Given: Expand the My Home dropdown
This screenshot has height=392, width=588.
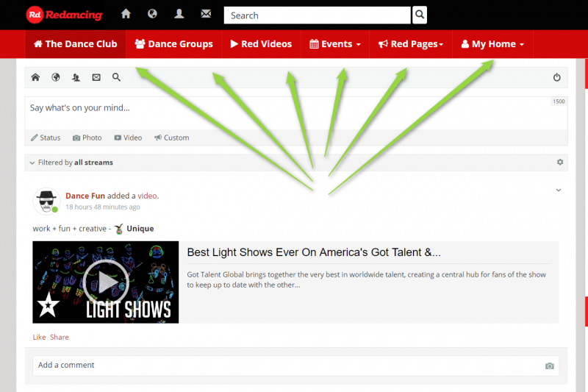Looking at the screenshot, I should pyautogui.click(x=492, y=44).
